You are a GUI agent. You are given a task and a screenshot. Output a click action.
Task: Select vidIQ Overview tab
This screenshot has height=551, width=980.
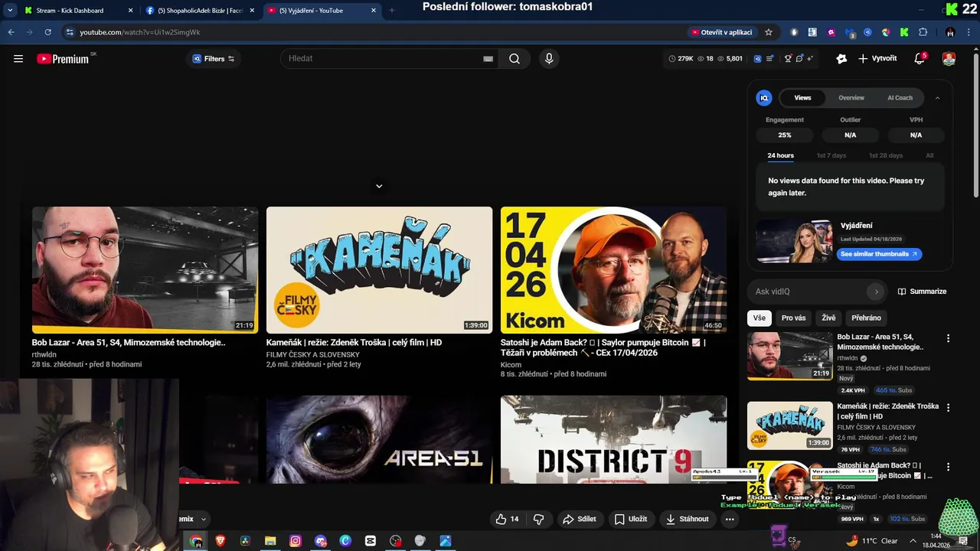click(x=851, y=98)
